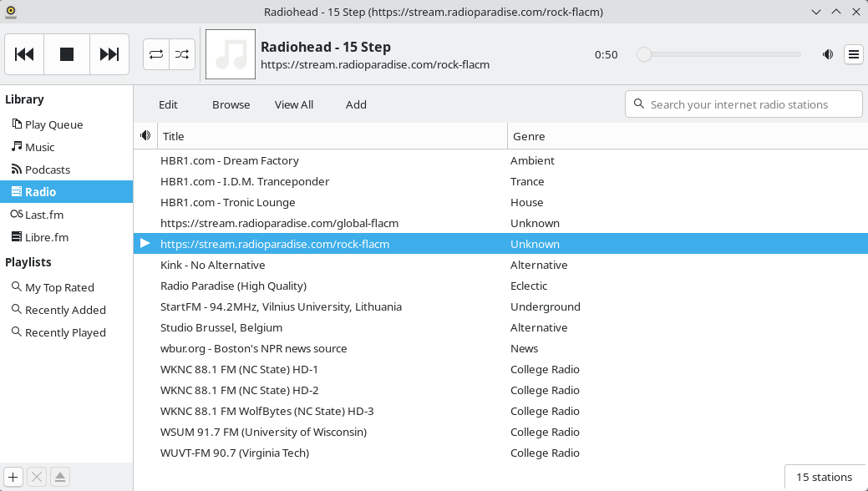The width and height of the screenshot is (868, 491).
Task: Stop playback of the current stream
Action: point(67,54)
